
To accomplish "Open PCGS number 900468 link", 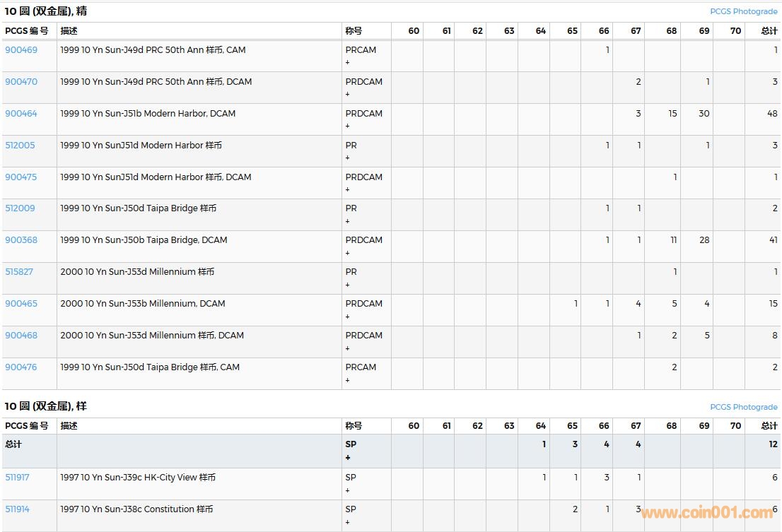I will (21, 336).
